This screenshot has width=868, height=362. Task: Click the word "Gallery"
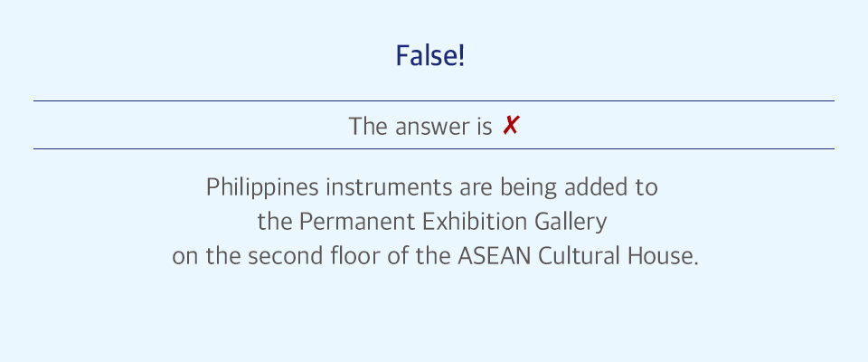click(571, 222)
